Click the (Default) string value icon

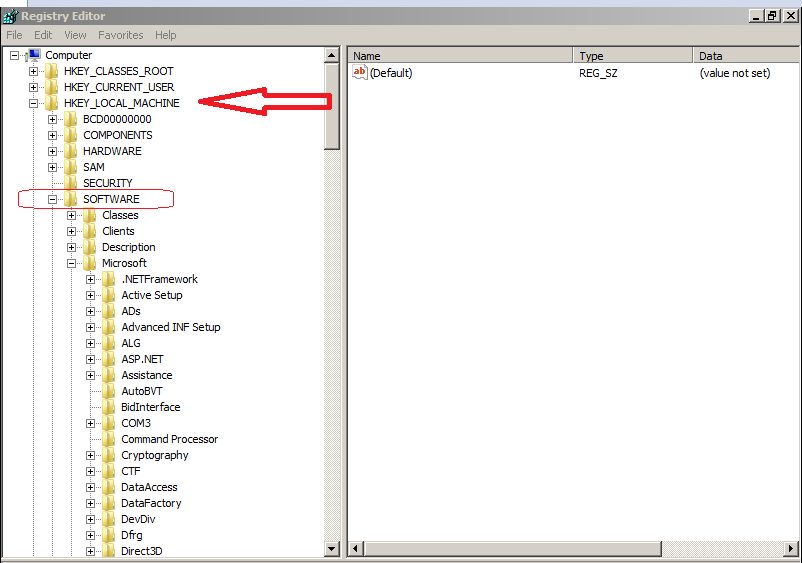click(360, 73)
